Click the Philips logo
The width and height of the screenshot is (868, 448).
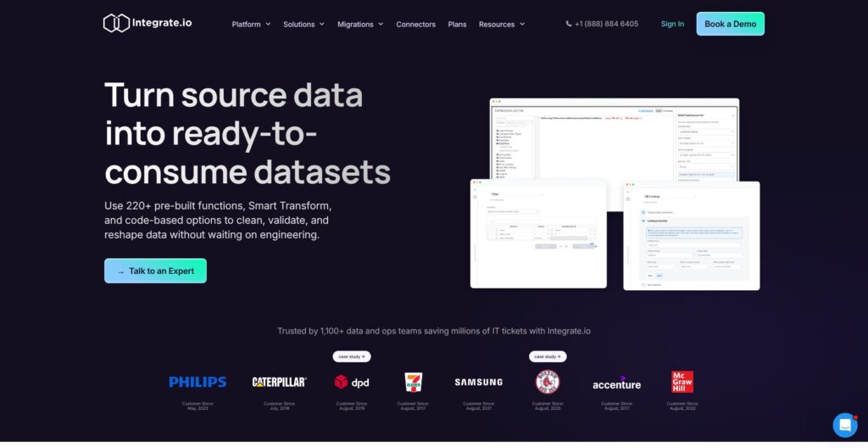198,382
